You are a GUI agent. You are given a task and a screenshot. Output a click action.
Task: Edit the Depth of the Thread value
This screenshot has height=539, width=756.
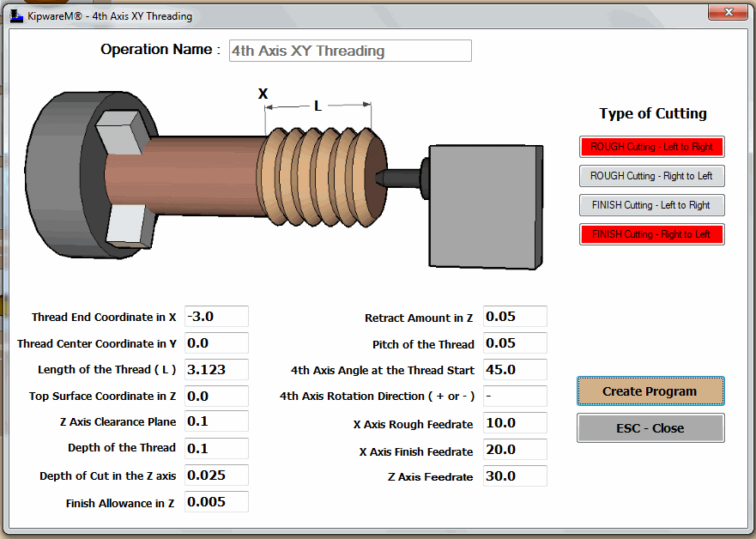click(x=215, y=449)
